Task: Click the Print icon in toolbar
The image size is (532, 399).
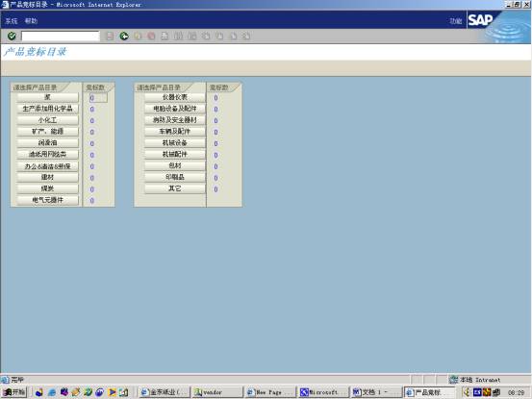Action: point(165,36)
